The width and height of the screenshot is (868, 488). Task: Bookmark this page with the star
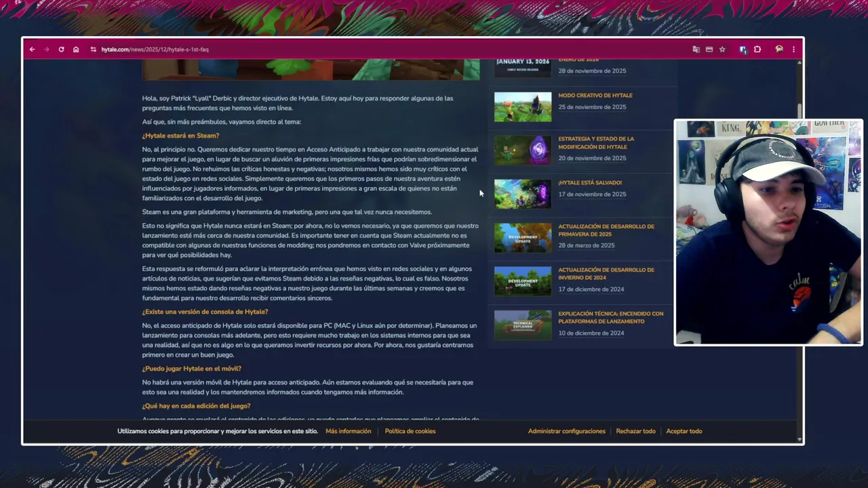pos(722,49)
